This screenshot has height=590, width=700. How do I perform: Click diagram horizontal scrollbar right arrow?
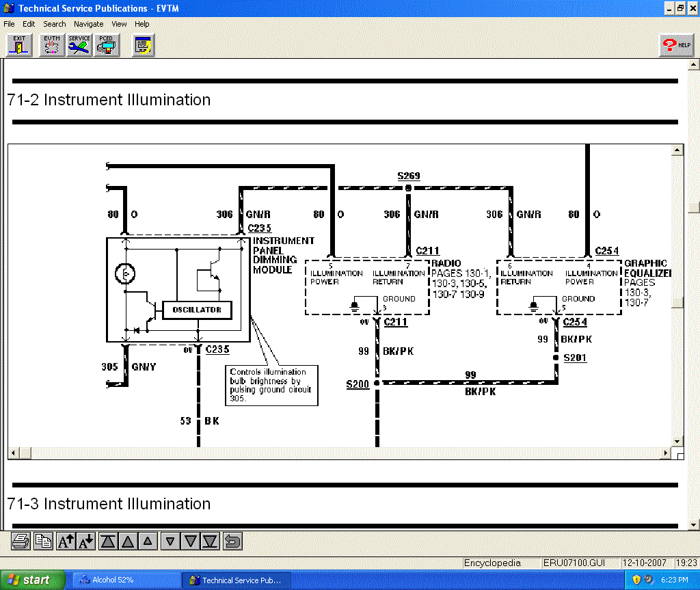click(x=667, y=454)
